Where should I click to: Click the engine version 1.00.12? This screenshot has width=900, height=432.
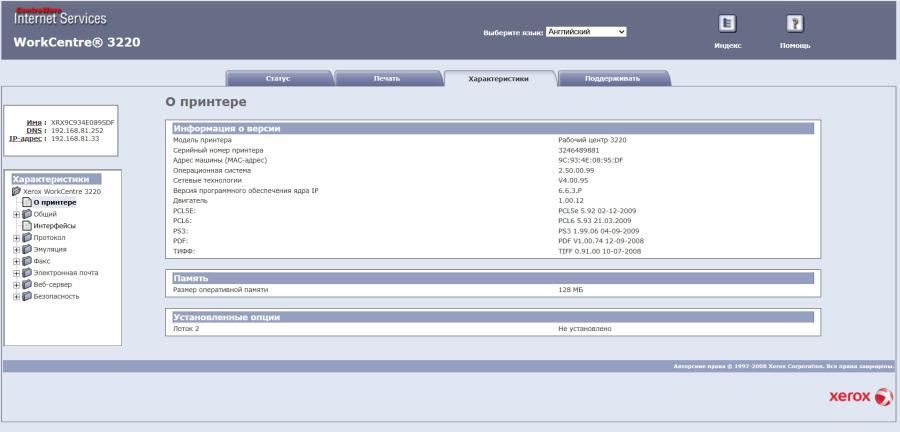click(571, 201)
